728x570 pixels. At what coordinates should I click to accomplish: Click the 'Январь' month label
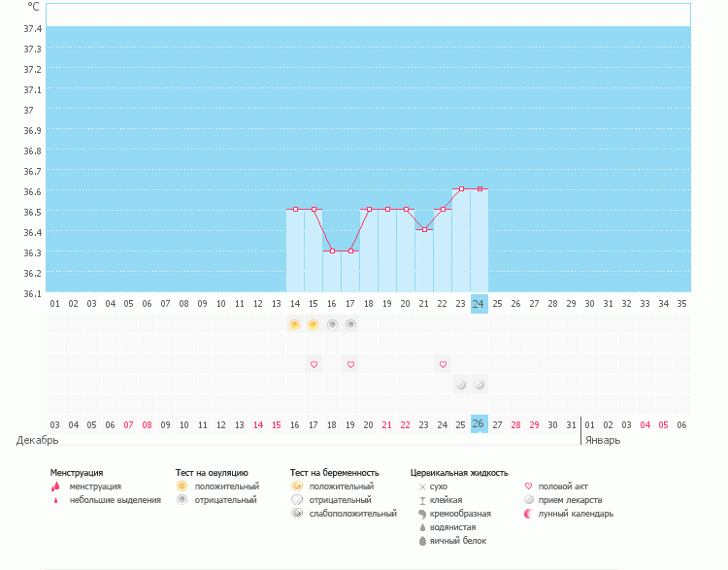click(603, 440)
